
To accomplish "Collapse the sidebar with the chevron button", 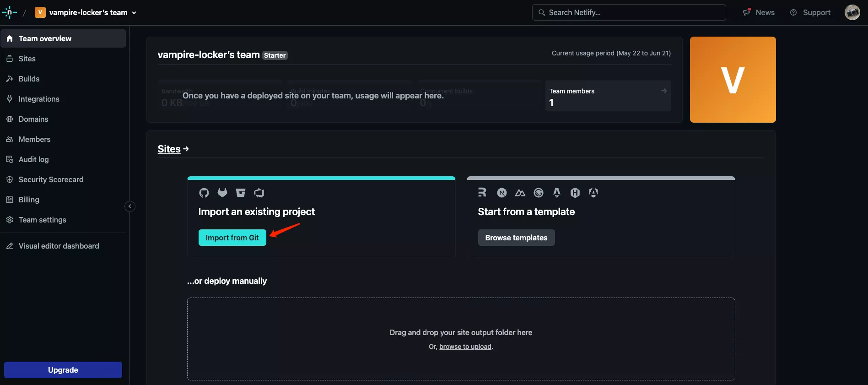I will coord(130,206).
